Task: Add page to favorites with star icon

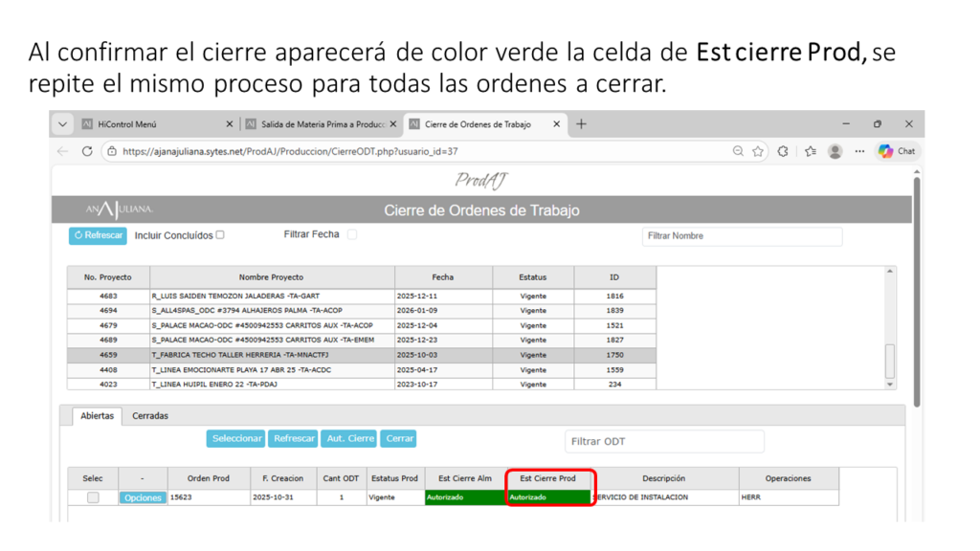Action: point(758,151)
